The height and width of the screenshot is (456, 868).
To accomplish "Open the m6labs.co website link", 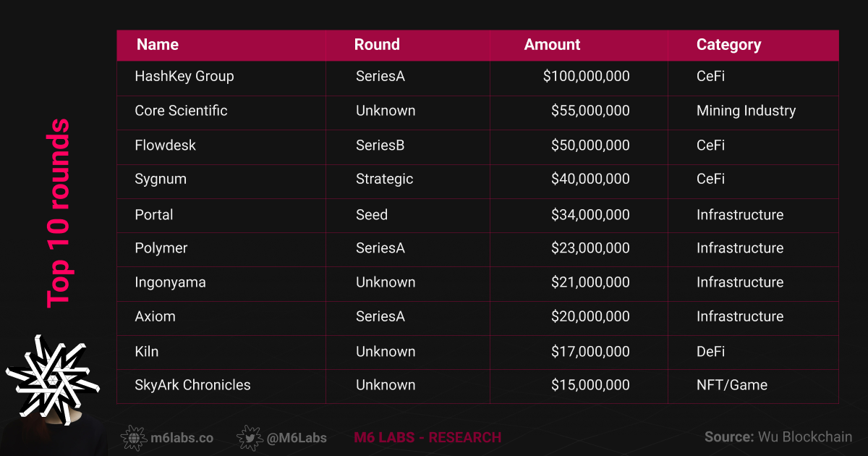I will click(x=182, y=438).
